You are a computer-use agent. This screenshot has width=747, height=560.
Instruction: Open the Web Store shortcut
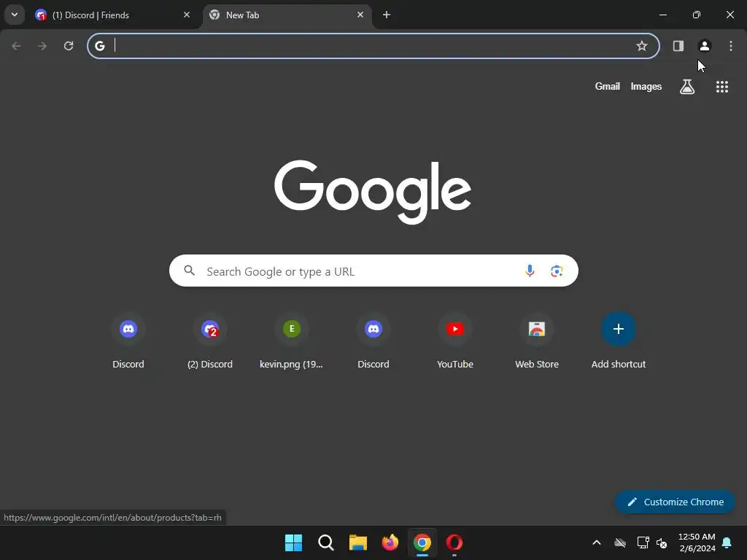[537, 341]
